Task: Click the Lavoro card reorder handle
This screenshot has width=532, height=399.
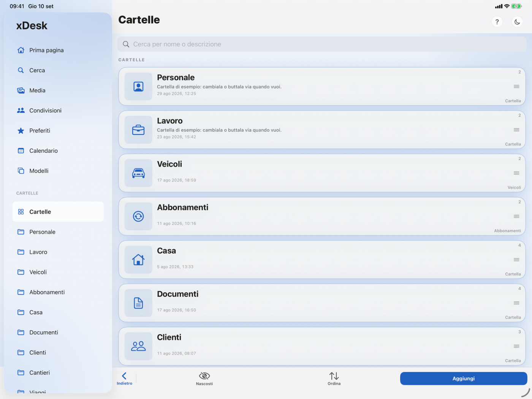Action: (516, 130)
